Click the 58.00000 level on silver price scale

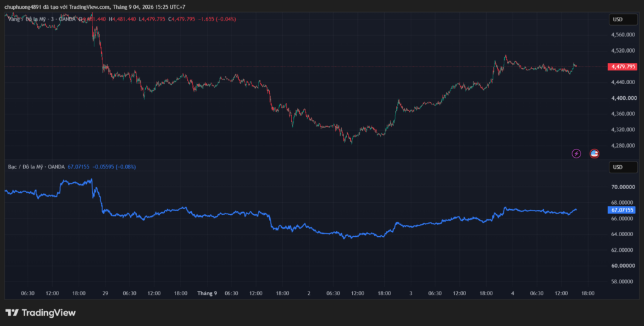[623, 281]
